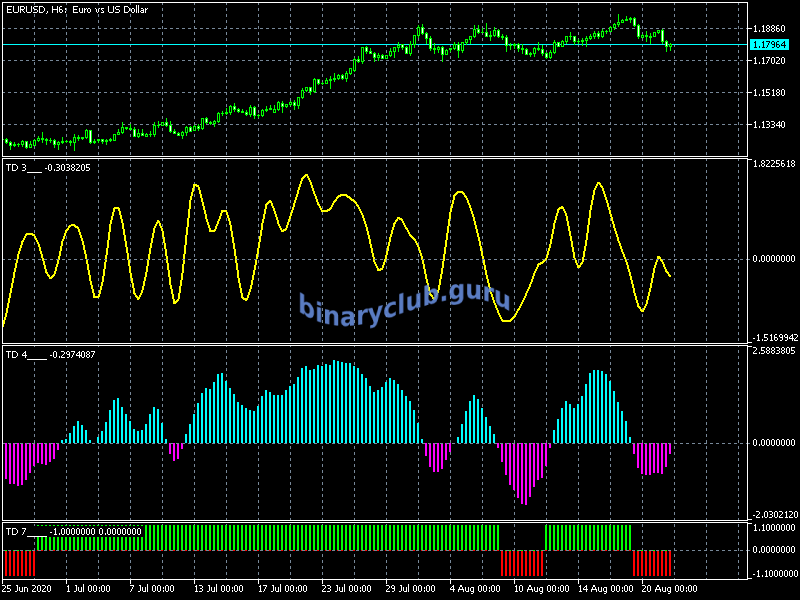
Task: Click the 1.8225618 scale value in TD 3 pane
Action: (773, 164)
